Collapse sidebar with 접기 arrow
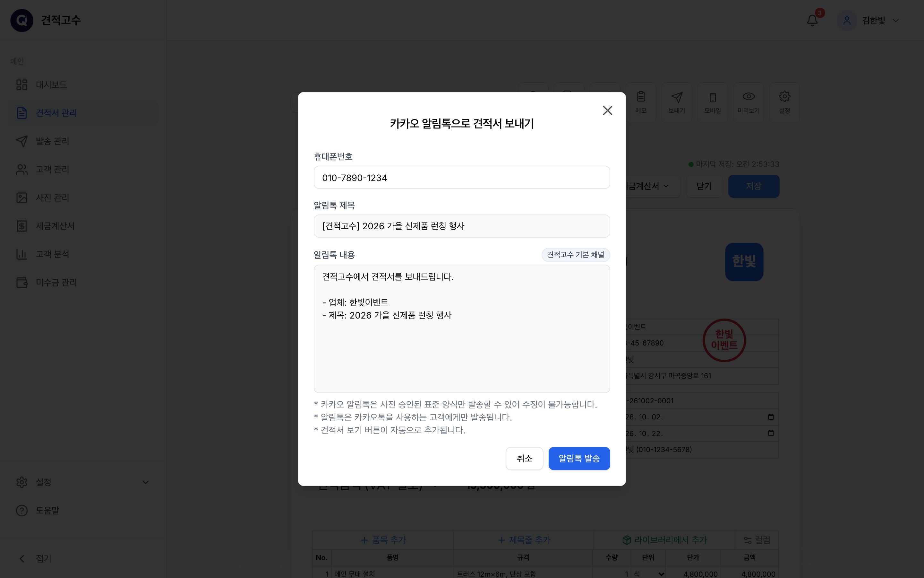 [x=22, y=558]
